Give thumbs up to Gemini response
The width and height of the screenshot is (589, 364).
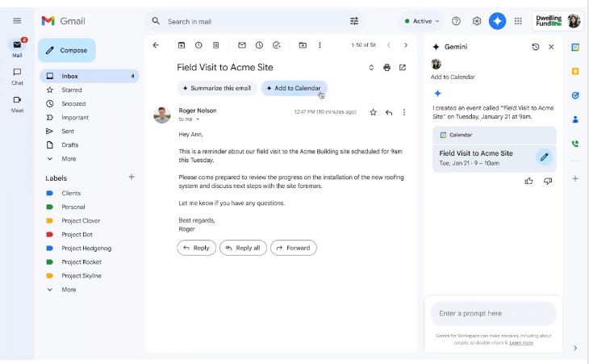(x=529, y=181)
